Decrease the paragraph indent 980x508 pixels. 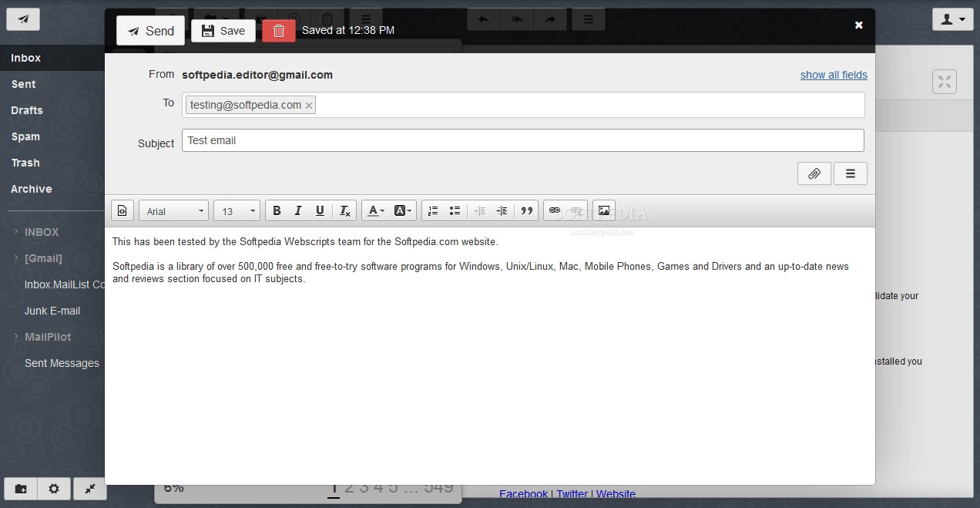[x=480, y=211]
